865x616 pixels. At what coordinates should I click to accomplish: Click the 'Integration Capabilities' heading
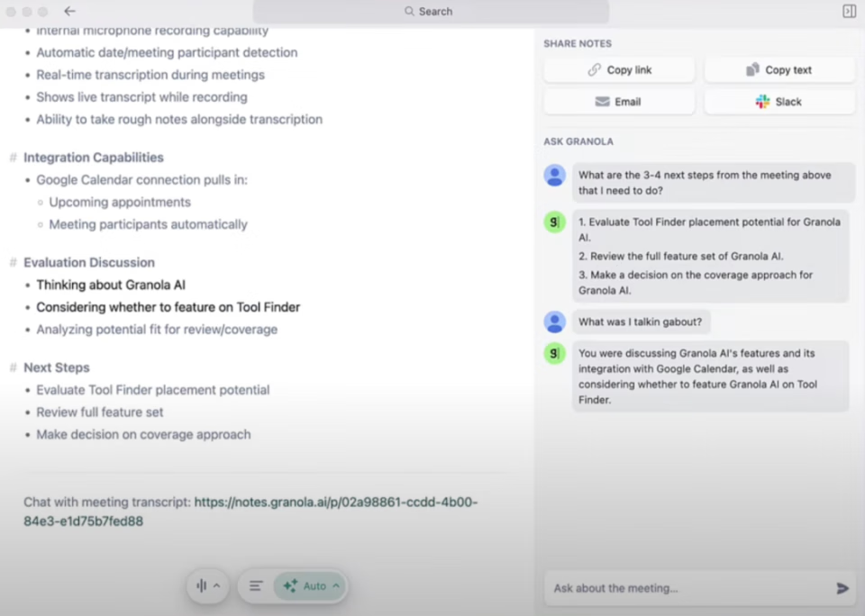[93, 158]
